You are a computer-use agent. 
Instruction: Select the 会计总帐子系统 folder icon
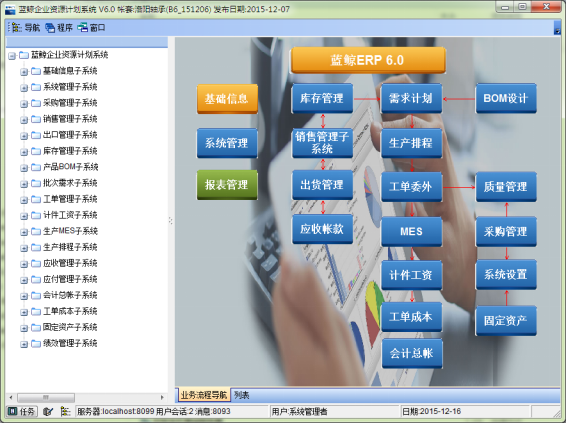(36, 295)
